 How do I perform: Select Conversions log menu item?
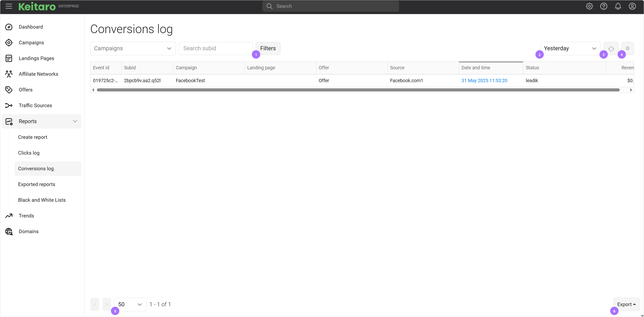tap(48, 169)
